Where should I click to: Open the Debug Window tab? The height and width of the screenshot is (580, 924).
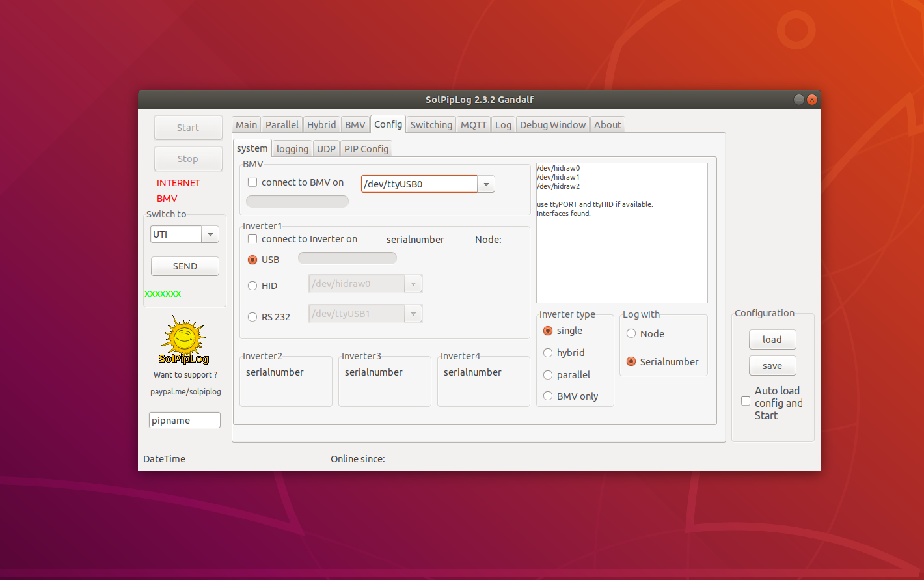(x=553, y=125)
